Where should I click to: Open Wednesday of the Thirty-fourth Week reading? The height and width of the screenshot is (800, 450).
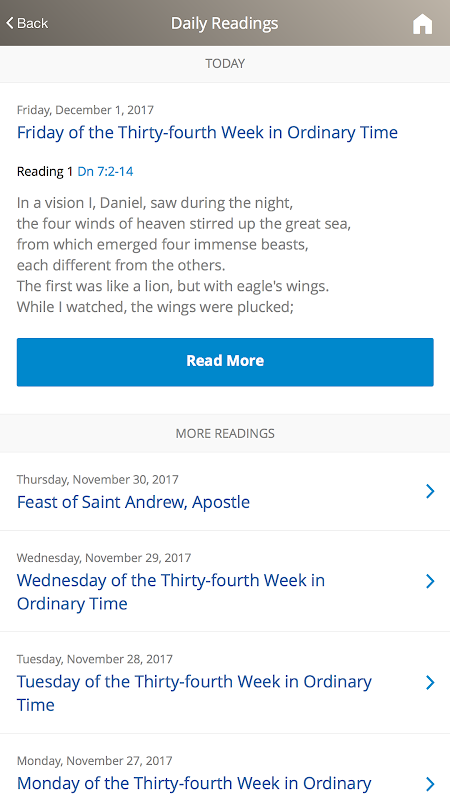click(x=171, y=592)
